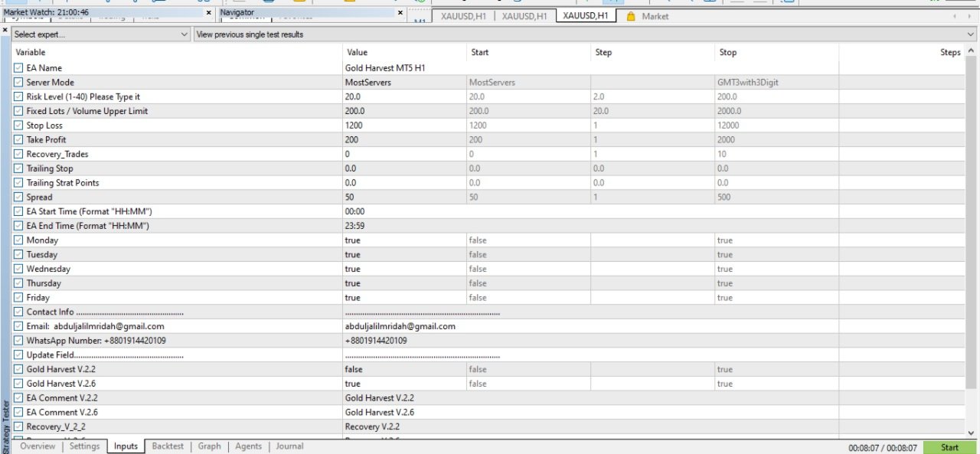
Task: Open the Select expert dropdown
Action: (x=100, y=34)
